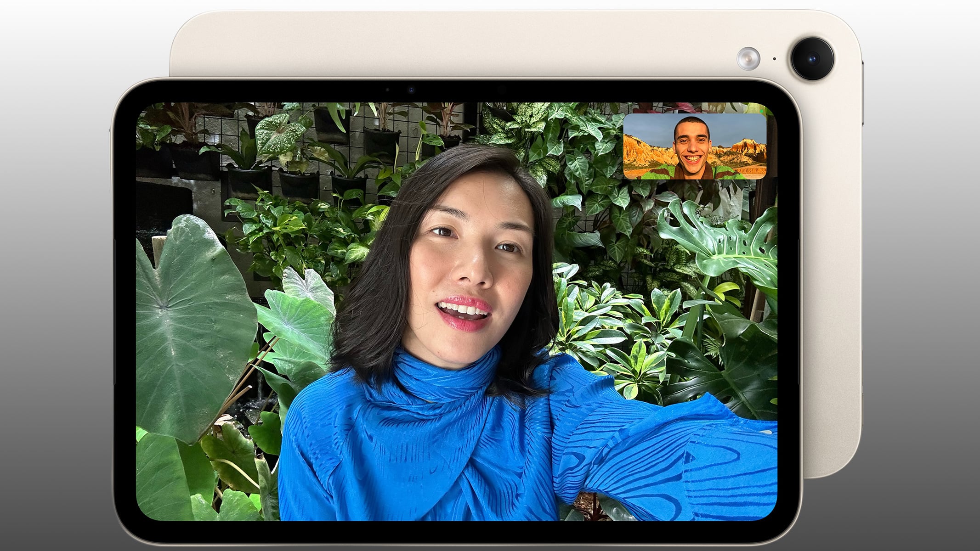Tap the caller's picture-in-picture video thumbnail

pos(695,146)
